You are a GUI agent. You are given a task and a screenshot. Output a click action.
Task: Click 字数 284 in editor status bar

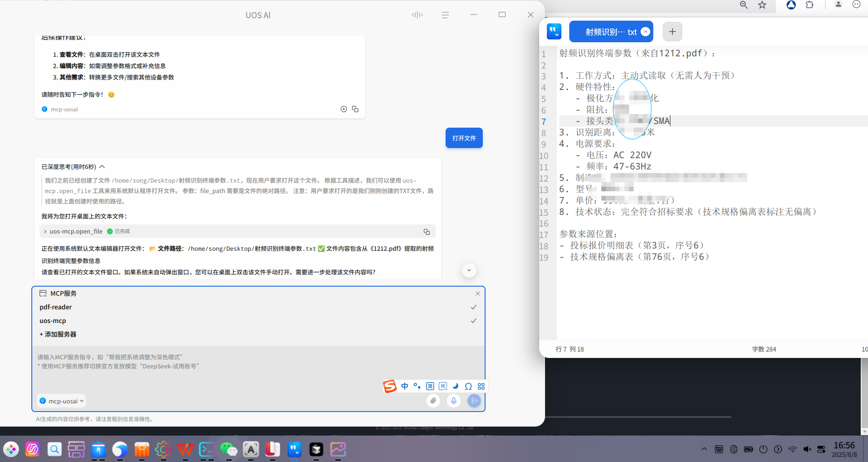click(x=764, y=349)
